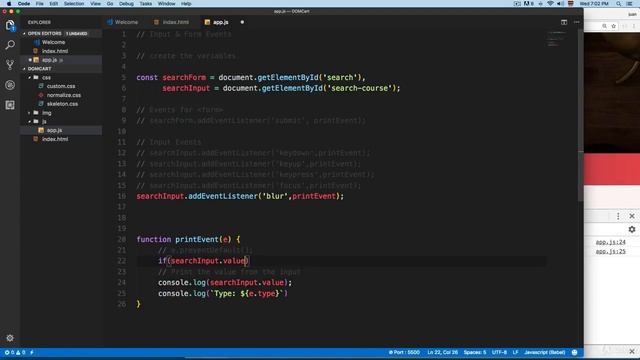Close the bottom bar in browser window
This screenshot has width=640, height=360.
click(x=632, y=351)
